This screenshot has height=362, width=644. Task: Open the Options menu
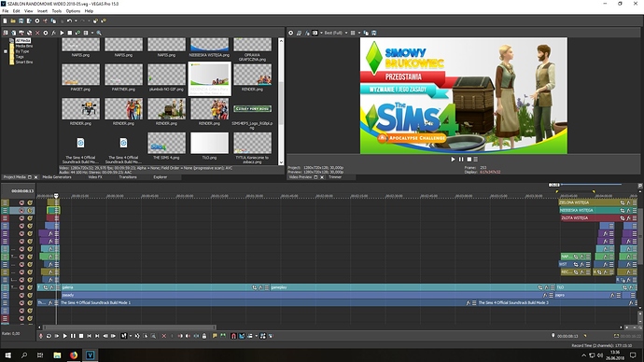tap(73, 11)
